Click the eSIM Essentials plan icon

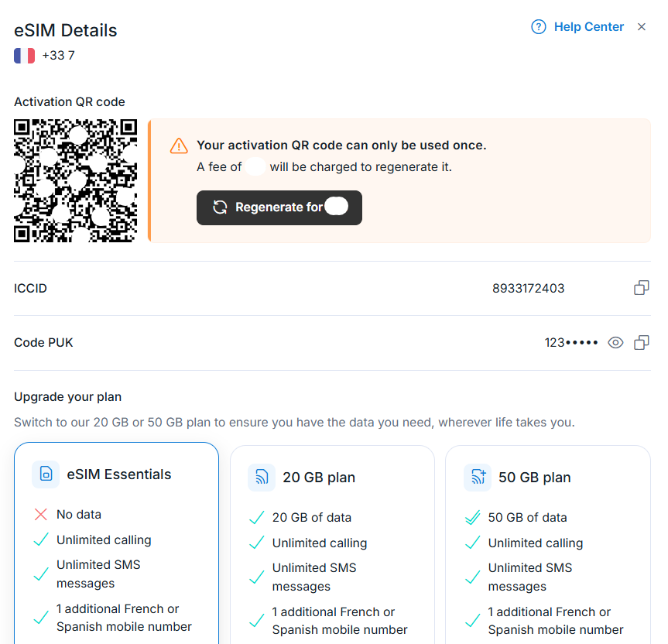(46, 474)
